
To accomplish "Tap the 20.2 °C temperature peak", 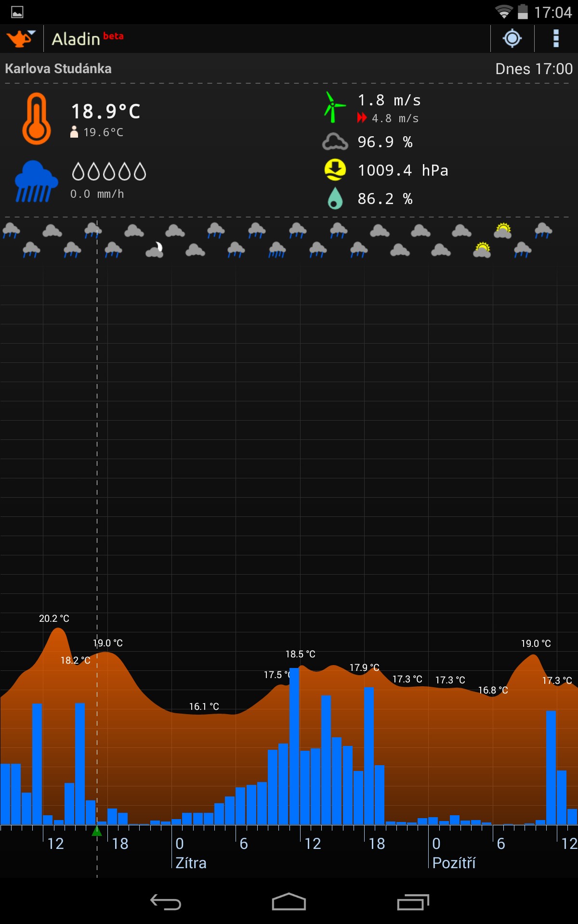I will click(x=54, y=619).
